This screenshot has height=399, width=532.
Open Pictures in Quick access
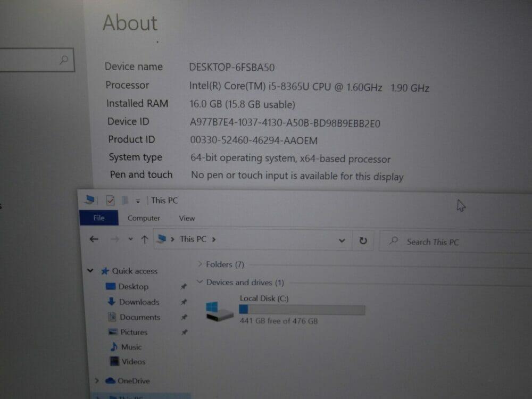point(134,332)
